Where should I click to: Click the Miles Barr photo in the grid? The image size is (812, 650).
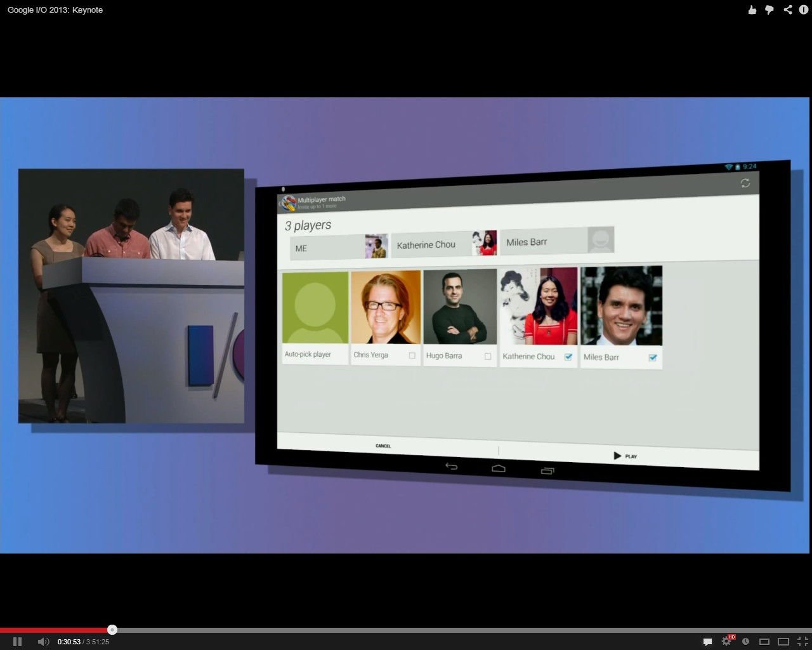click(622, 306)
